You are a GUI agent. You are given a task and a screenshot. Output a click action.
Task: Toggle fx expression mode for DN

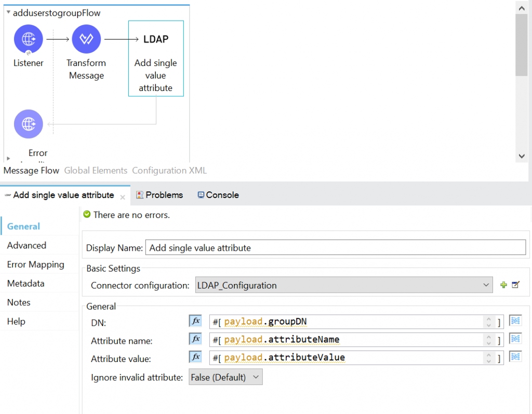pos(196,321)
